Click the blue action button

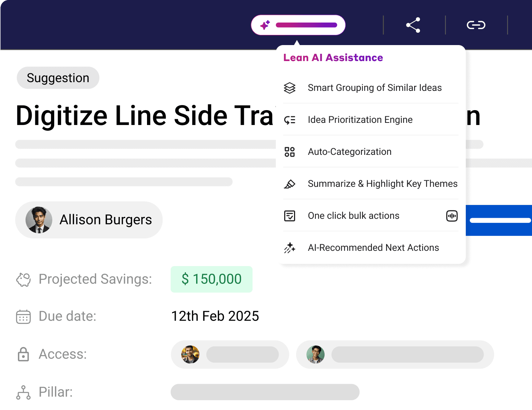click(x=499, y=220)
